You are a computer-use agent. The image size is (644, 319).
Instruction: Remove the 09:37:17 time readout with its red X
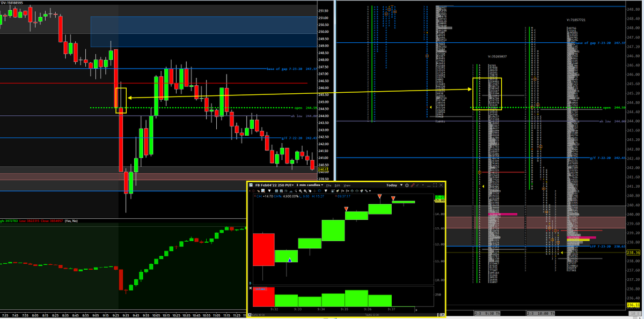(x=336, y=196)
